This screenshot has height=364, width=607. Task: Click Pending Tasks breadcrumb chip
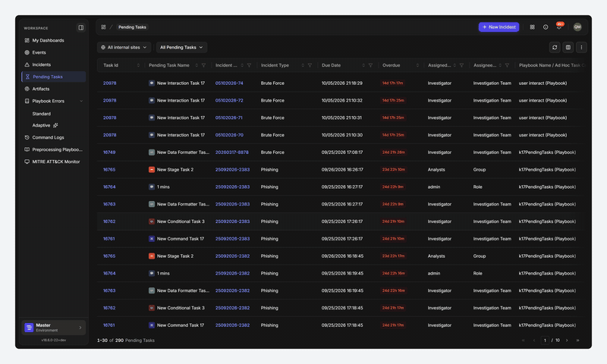(132, 27)
